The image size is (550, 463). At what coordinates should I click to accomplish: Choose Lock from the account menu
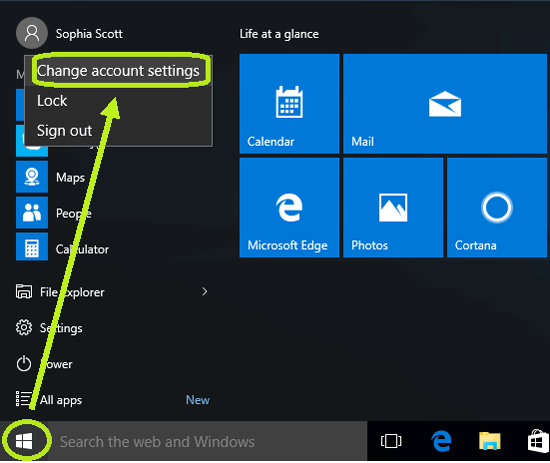119,101
